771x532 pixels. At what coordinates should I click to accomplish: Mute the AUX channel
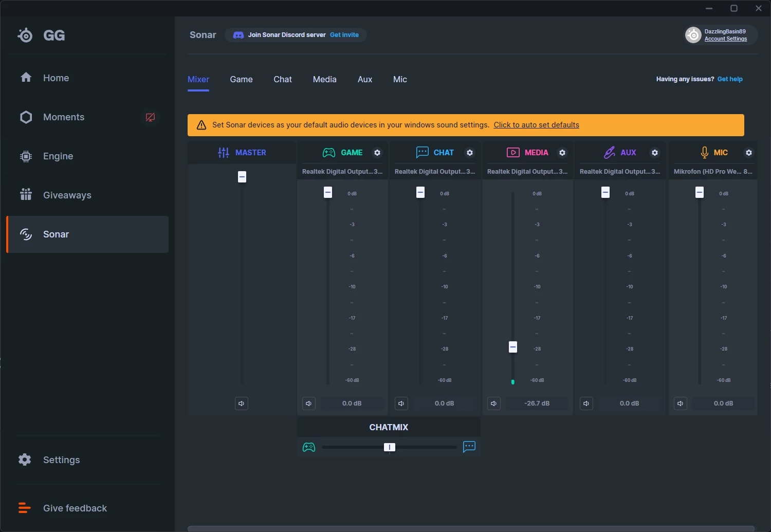coord(586,403)
